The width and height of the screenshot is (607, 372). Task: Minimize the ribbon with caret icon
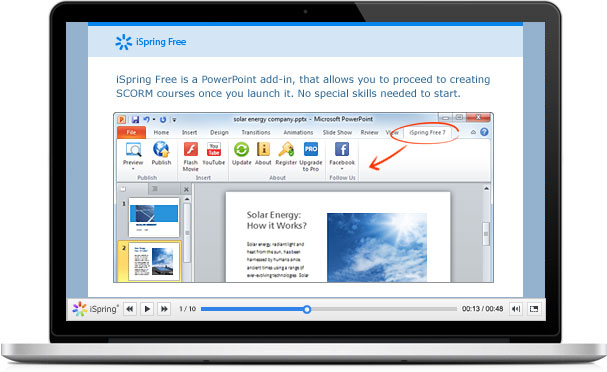pos(473,132)
